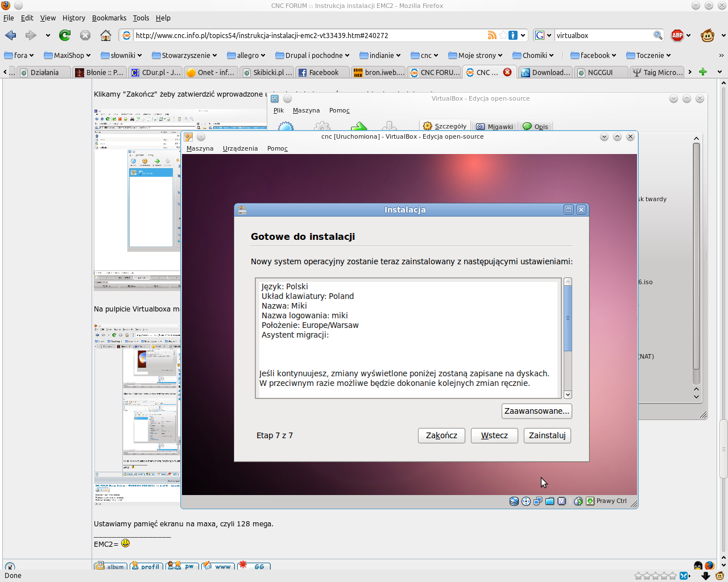Open the back history dropdown arrow

[x=48, y=35]
